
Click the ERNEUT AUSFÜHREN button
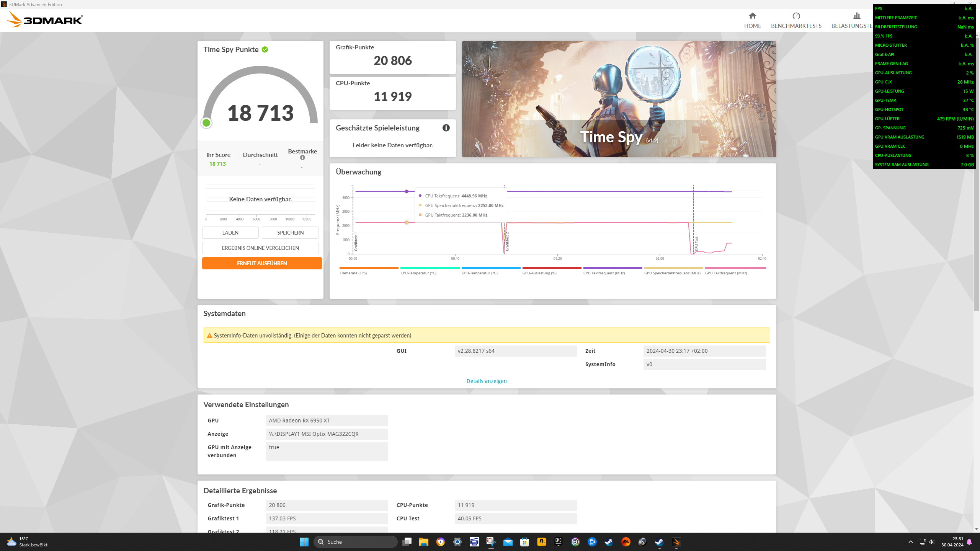tap(262, 263)
